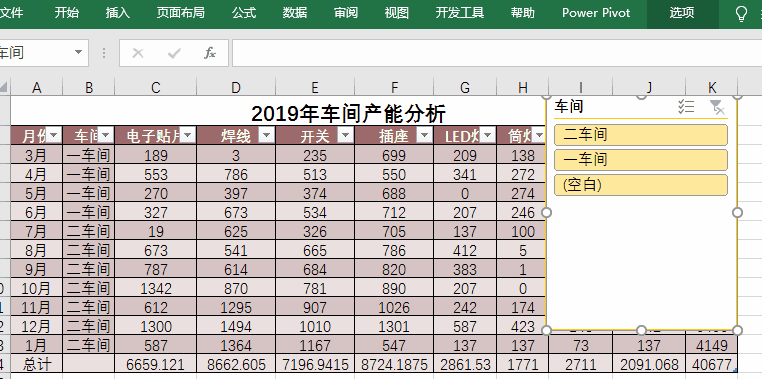The height and width of the screenshot is (379, 762).
Task: Click total cell 2861.53
Action: click(465, 364)
